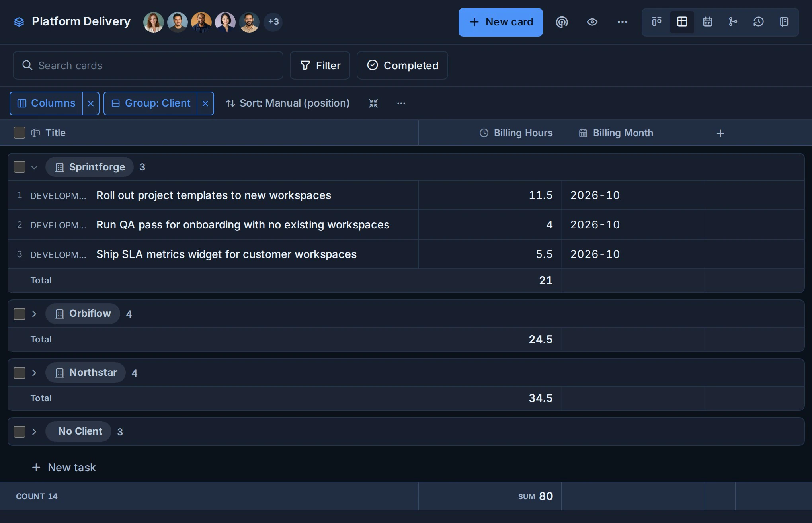
Task: Check the Sprintforge group checkbox
Action: coord(20,167)
